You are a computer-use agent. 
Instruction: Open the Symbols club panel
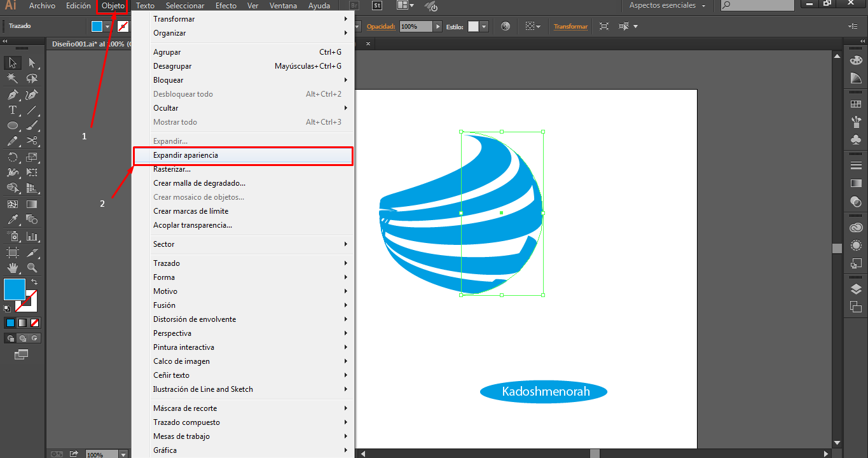click(856, 139)
